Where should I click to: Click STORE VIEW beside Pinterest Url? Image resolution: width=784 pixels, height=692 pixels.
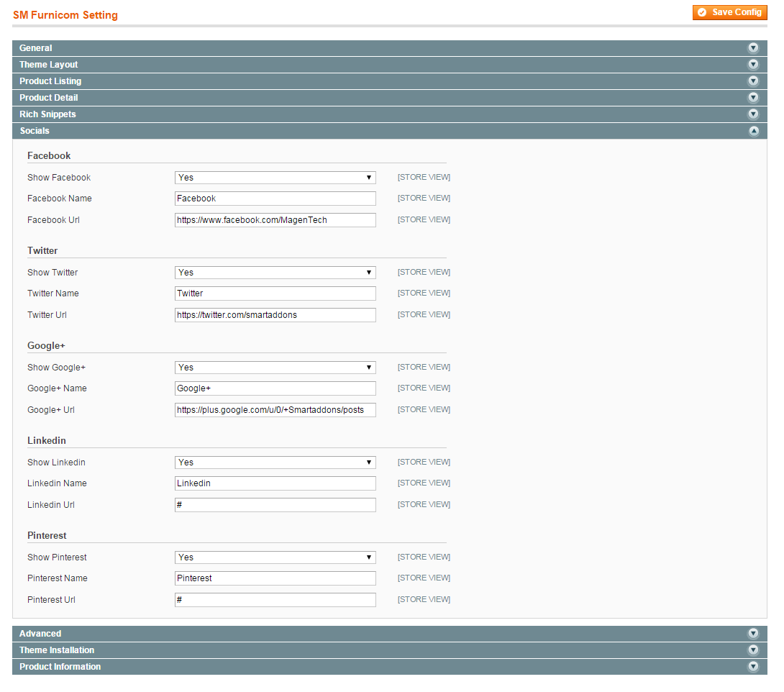[x=424, y=599]
